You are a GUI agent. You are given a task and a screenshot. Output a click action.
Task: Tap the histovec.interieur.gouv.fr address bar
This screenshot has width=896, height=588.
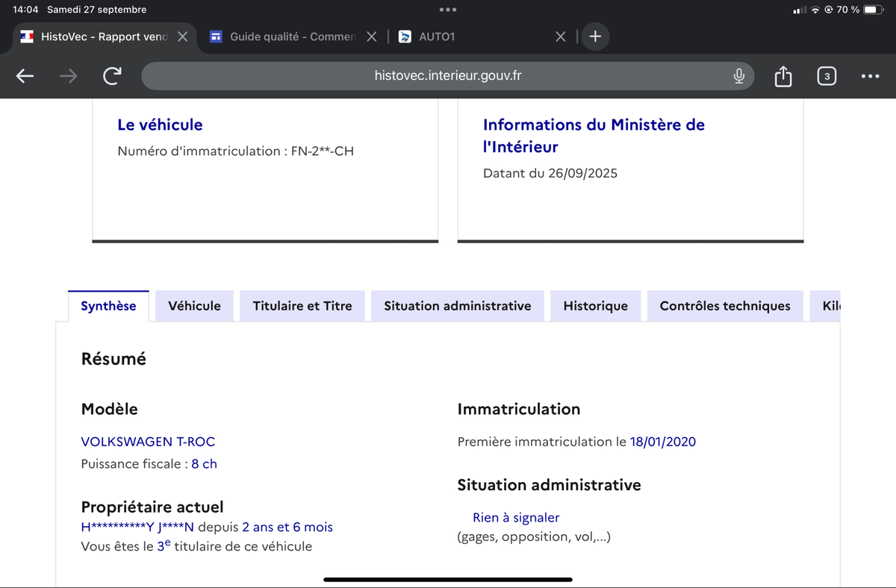(448, 76)
